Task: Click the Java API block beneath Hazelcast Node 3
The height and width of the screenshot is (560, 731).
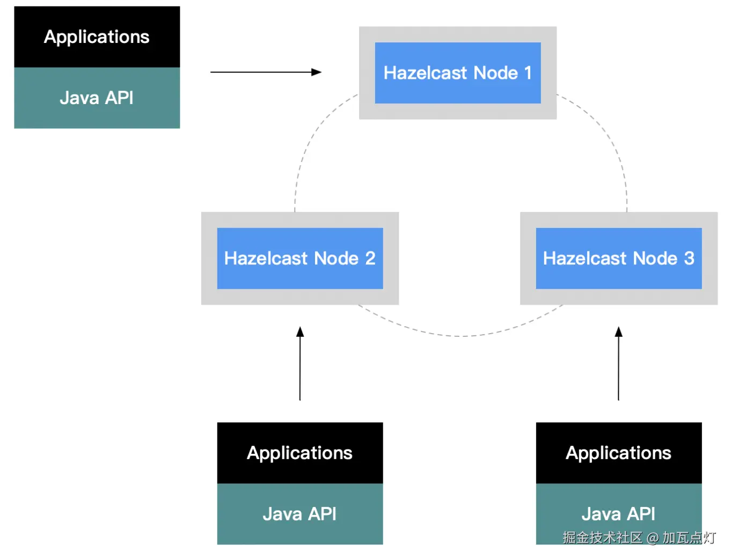Action: pos(619,514)
